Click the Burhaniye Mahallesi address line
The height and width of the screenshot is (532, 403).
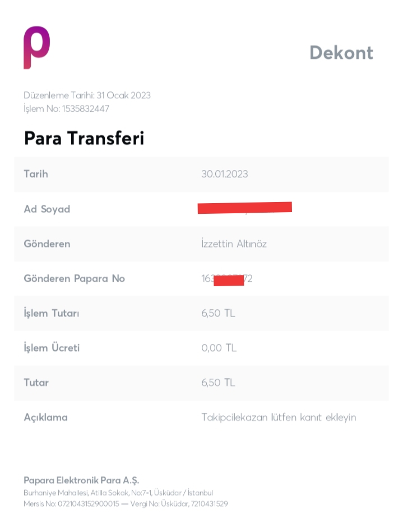coord(118,493)
